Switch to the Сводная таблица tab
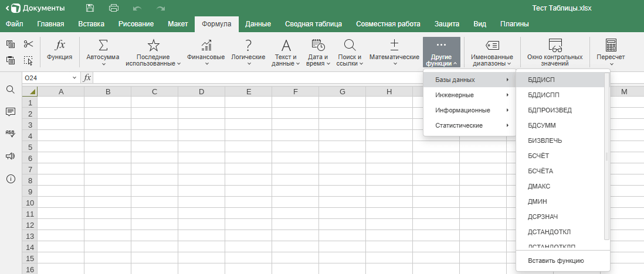This screenshot has width=644, height=274. click(313, 24)
